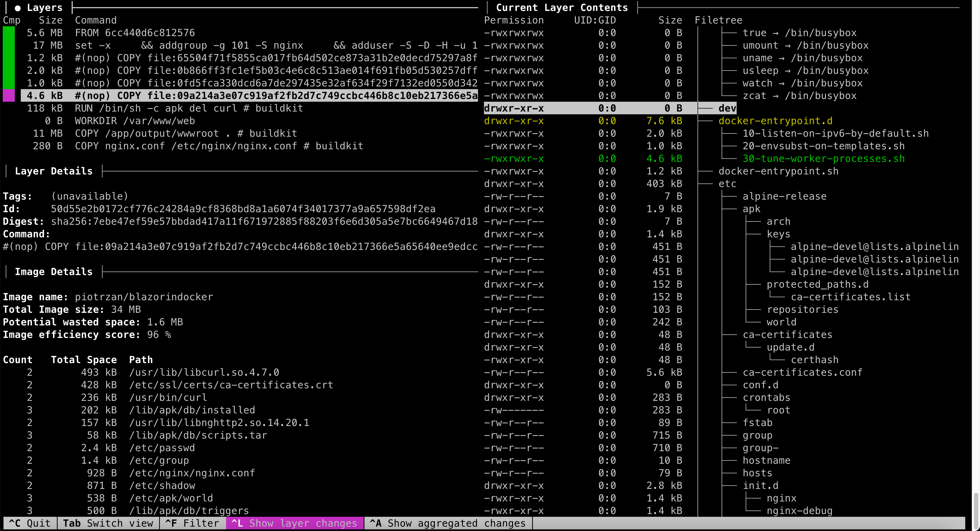Click the magenta Cmp marker on selected layer
980x531 pixels.
pos(9,95)
